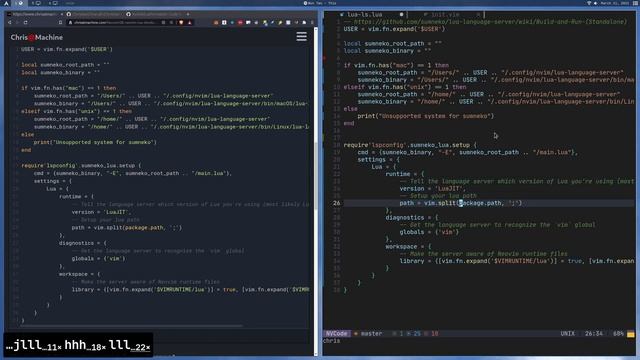Close the init.vim buffer tab

point(478,14)
